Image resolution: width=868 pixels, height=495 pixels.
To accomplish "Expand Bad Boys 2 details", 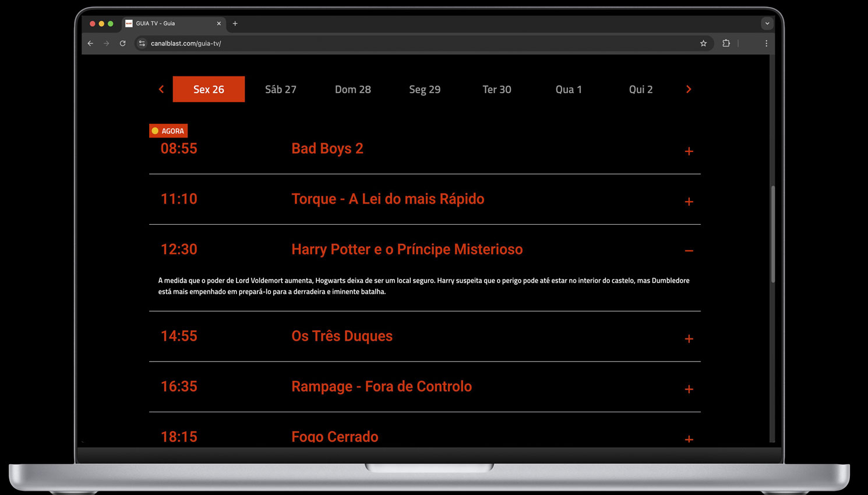I will 689,151.
